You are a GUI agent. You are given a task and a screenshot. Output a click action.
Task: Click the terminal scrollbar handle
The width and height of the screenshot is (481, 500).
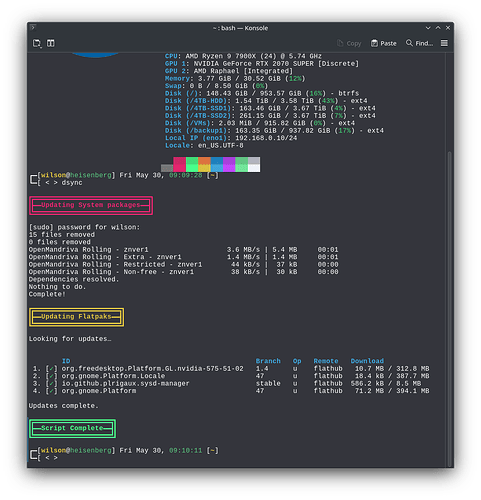point(449,308)
